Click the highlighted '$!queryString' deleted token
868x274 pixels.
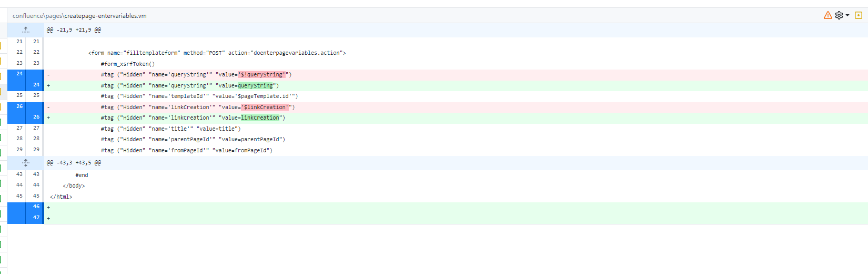263,75
